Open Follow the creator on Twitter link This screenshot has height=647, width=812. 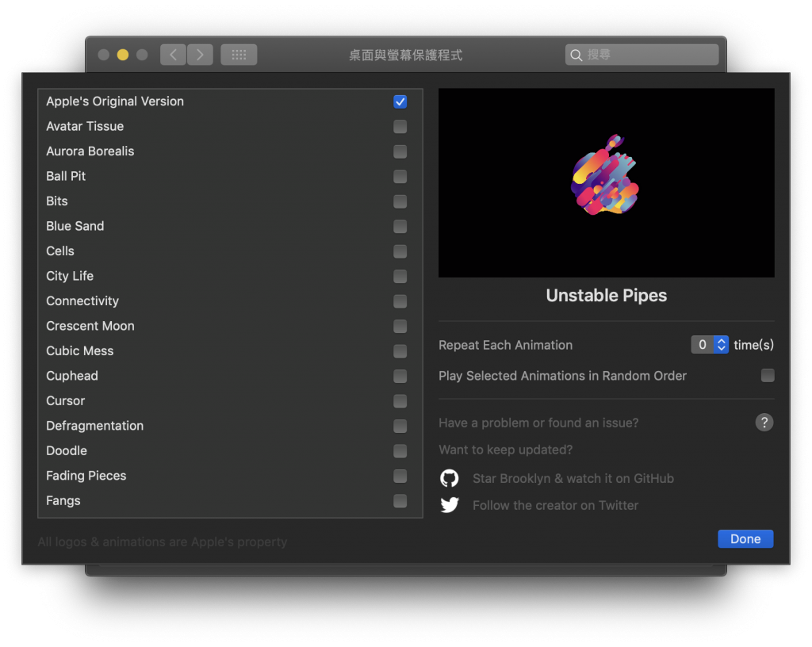tap(555, 505)
